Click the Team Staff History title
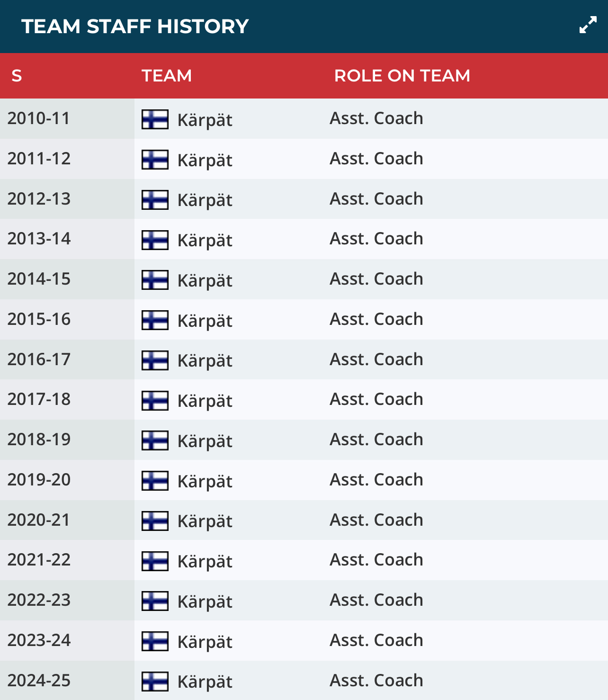 coord(135,27)
